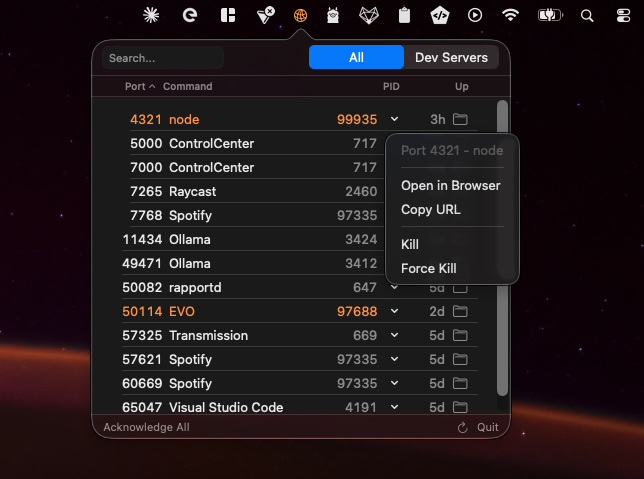The image size is (644, 479).
Task: Click PID 97688 in EVO row
Action: click(x=357, y=311)
